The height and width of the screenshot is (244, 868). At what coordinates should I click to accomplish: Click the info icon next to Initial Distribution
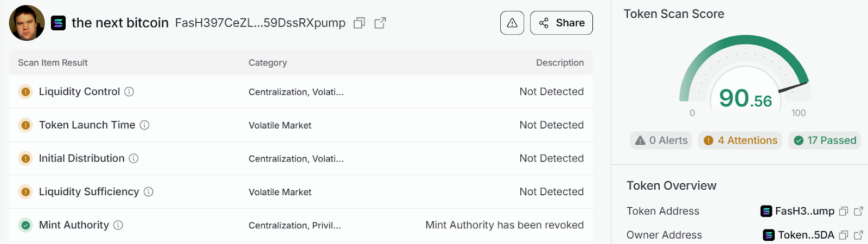[133, 158]
